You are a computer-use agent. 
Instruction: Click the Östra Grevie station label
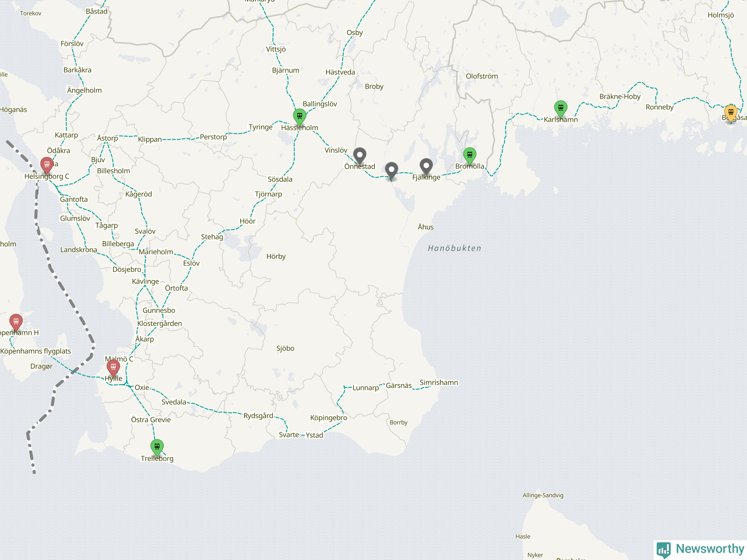pos(151,420)
